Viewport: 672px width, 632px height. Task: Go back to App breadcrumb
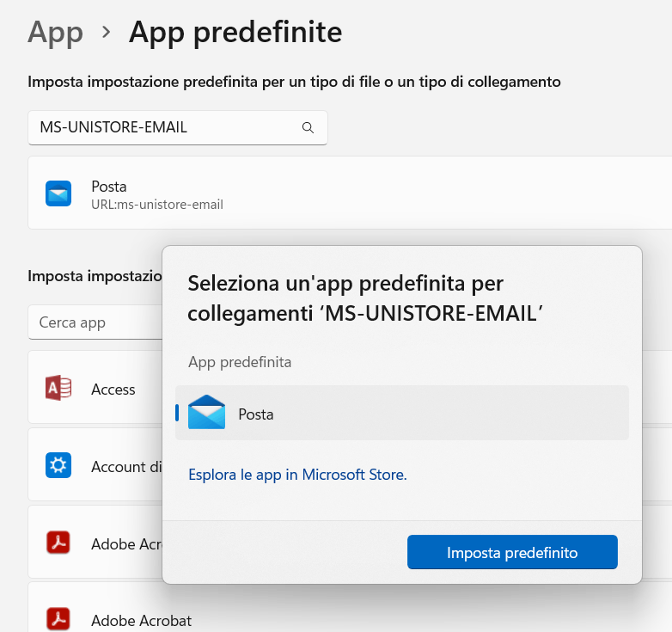click(x=55, y=32)
